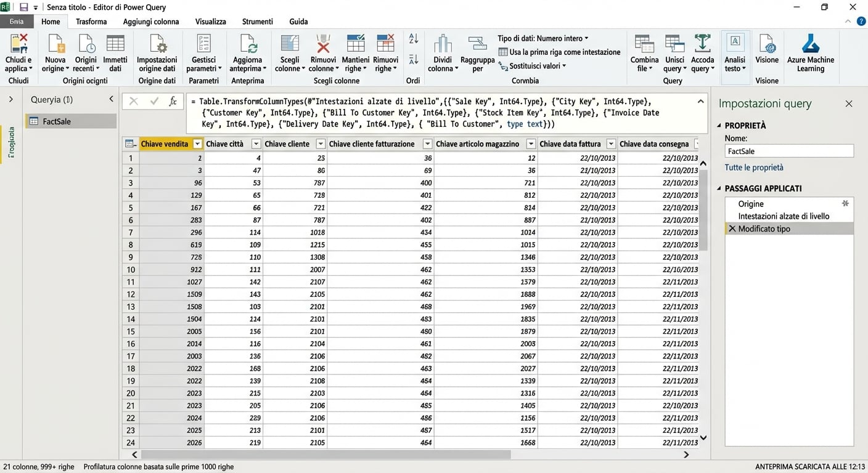Viewport: 868px width, 473px height.
Task: Delete the Modificato tipo step
Action: point(732,228)
